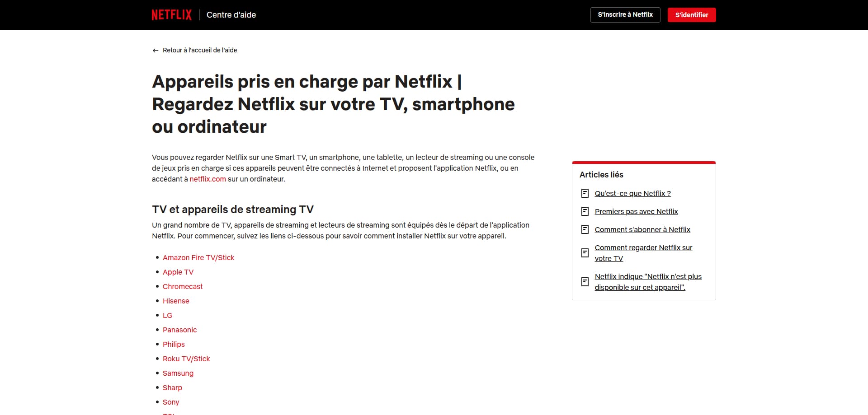Click article icon beside Qu'est-ce que Netflix
Screen dimensions: 868x415
(585, 193)
